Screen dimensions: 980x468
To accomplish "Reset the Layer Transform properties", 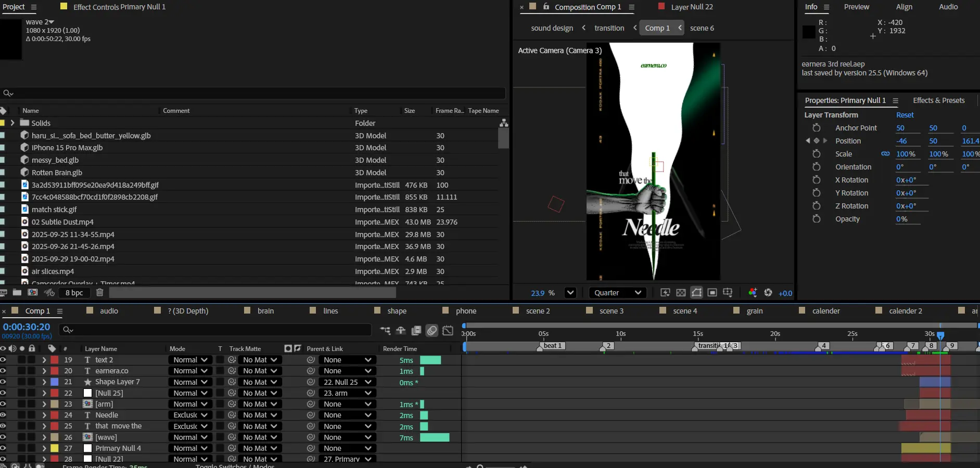I will [905, 115].
